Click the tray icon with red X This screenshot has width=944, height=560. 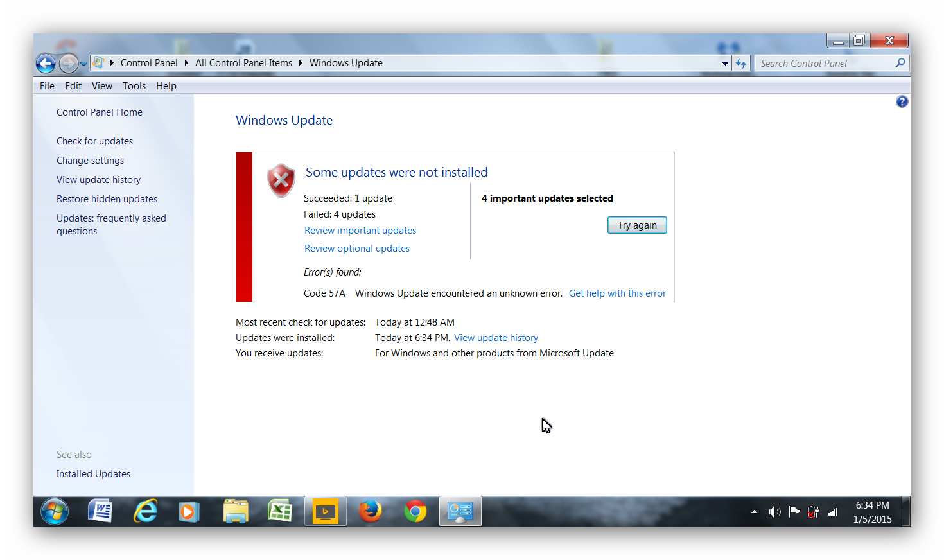pos(813,512)
